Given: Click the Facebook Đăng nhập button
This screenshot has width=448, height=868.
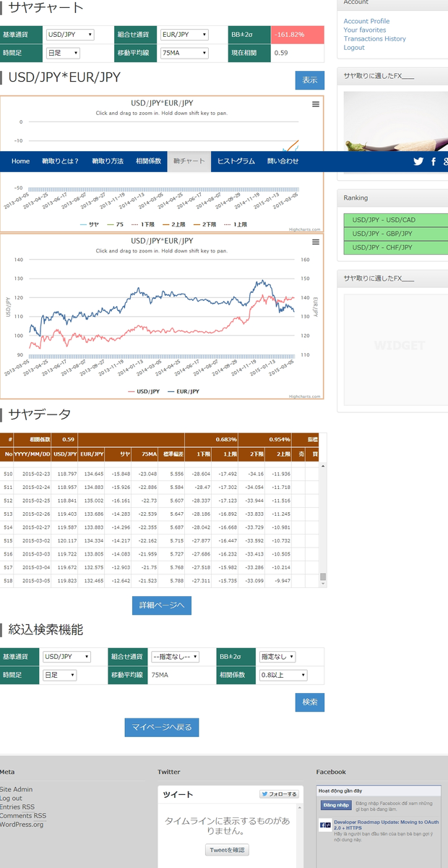Looking at the screenshot, I should [336, 805].
